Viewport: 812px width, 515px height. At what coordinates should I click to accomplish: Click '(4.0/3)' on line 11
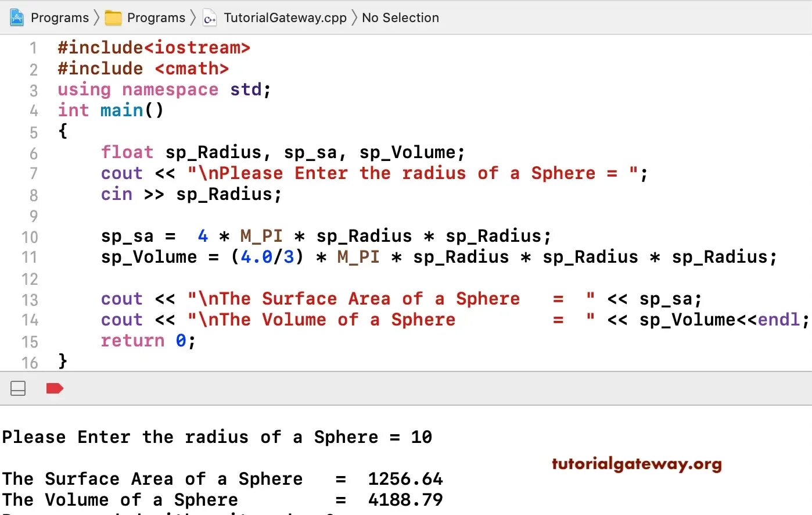click(267, 257)
